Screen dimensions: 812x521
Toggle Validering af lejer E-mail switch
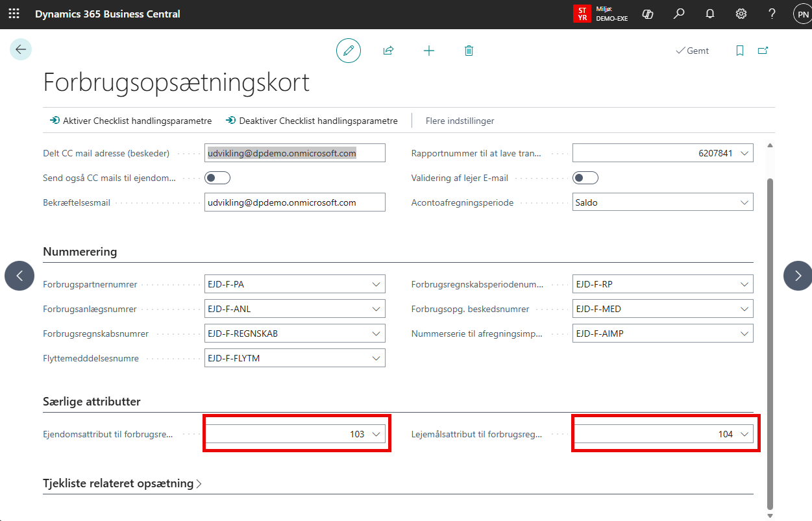585,178
